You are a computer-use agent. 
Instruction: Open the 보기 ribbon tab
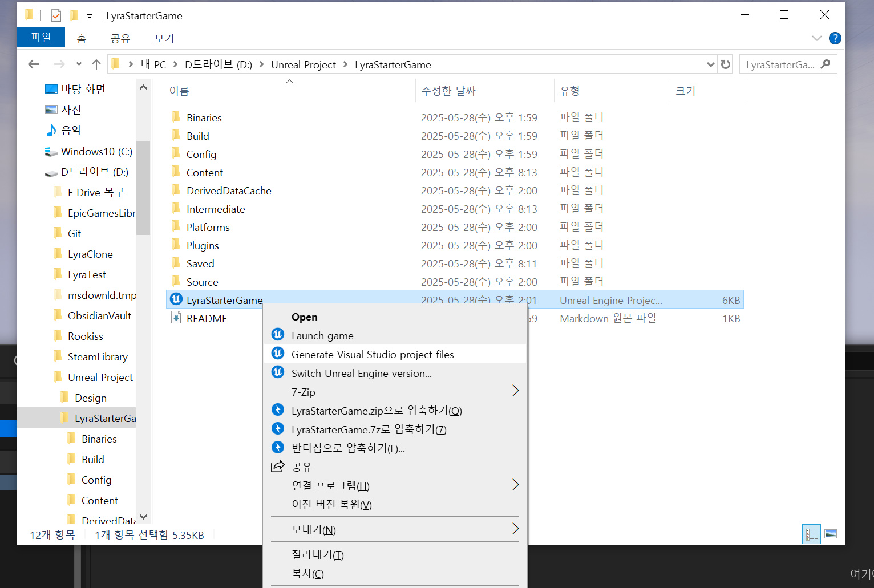pos(164,38)
